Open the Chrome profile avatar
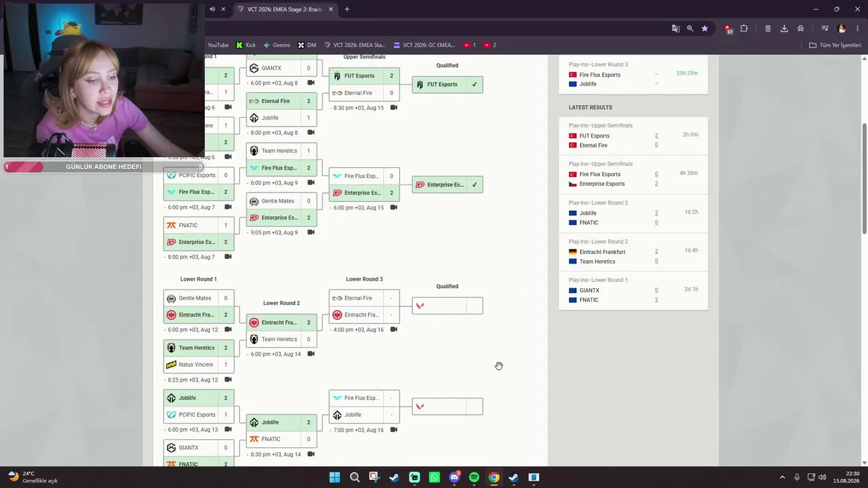 pos(842,28)
